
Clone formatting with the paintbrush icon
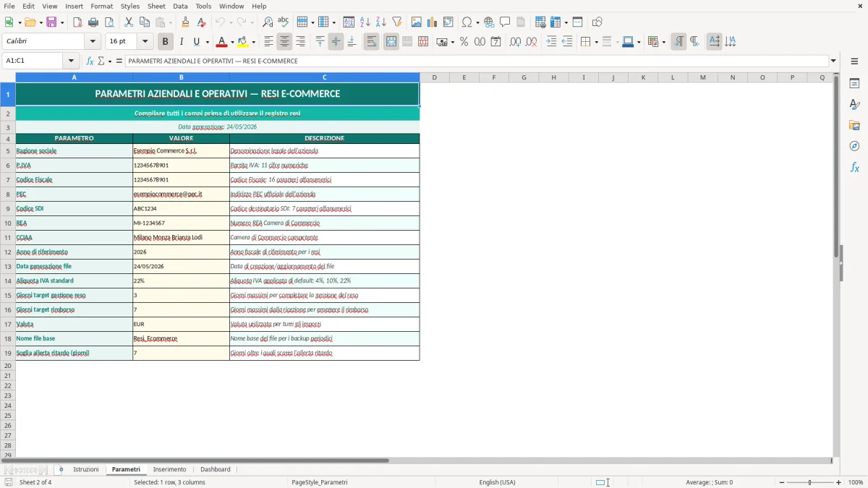[x=186, y=22]
